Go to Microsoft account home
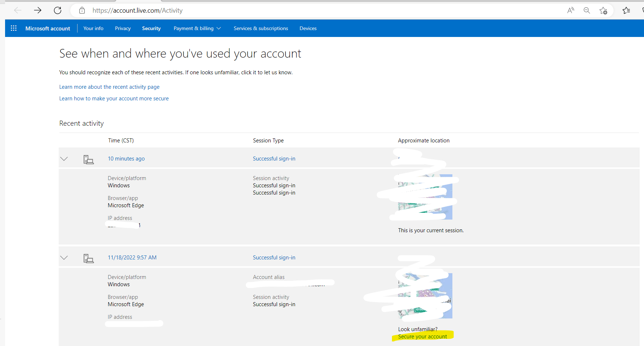This screenshot has height=346, width=644. click(x=47, y=28)
